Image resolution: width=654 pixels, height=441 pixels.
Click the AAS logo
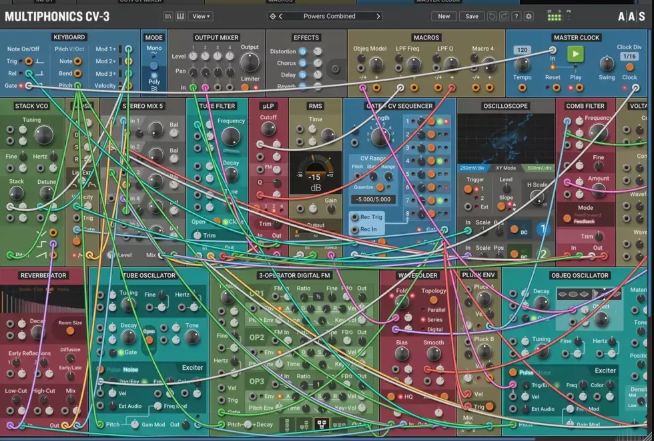tap(631, 16)
